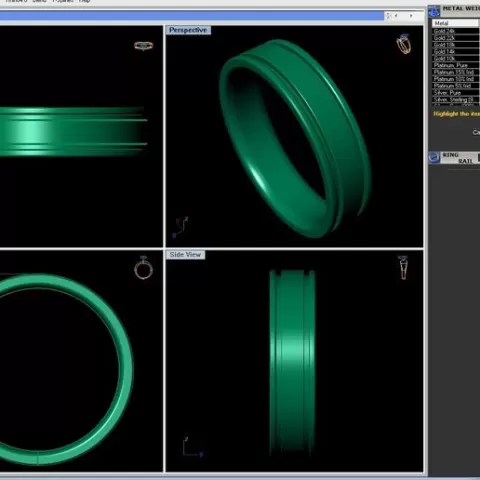Select Gold 14k in the metal list
The width and height of the screenshot is (480, 480).
point(456,51)
